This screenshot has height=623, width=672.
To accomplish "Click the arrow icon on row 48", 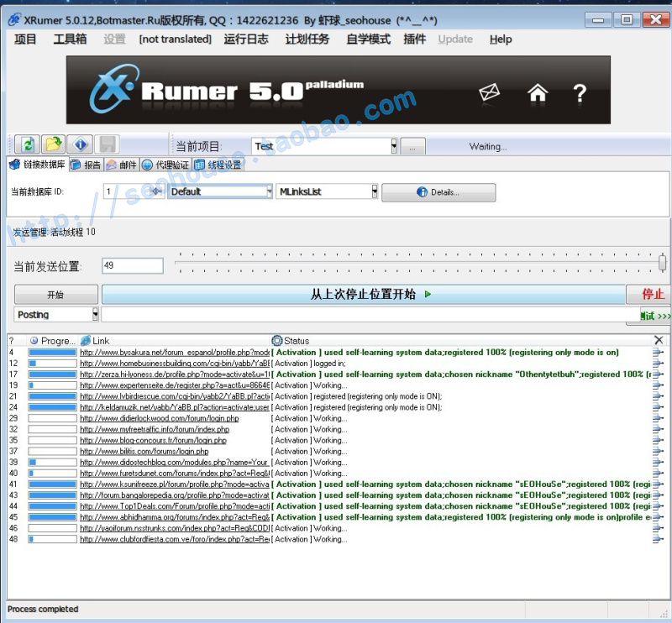I will [658, 539].
